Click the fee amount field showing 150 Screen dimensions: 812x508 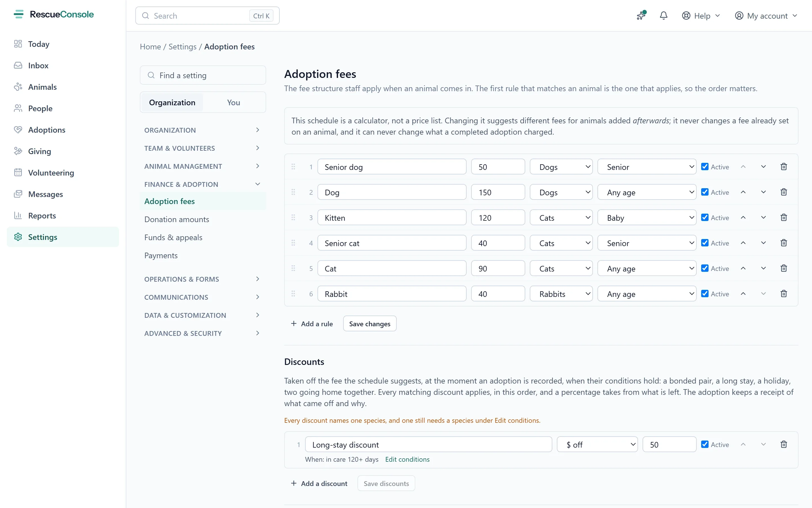click(x=498, y=192)
